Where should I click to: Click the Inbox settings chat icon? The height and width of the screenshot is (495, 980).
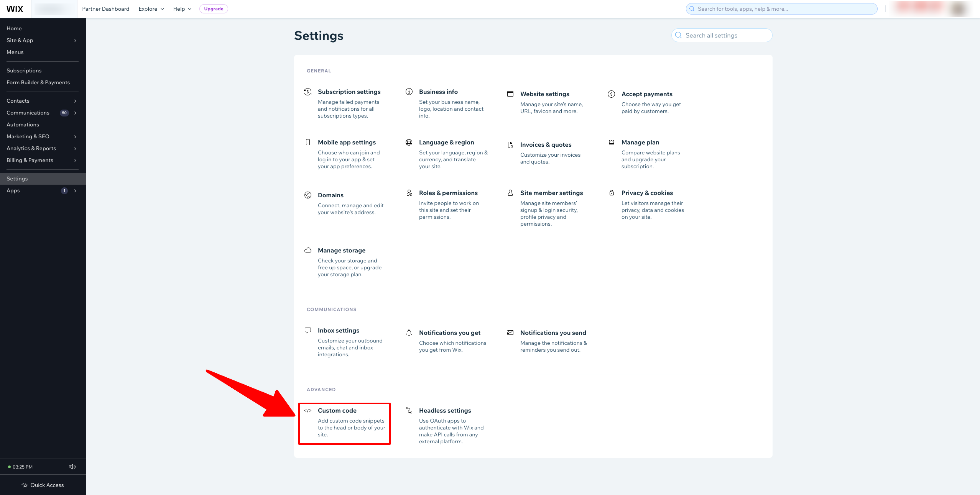tap(307, 330)
